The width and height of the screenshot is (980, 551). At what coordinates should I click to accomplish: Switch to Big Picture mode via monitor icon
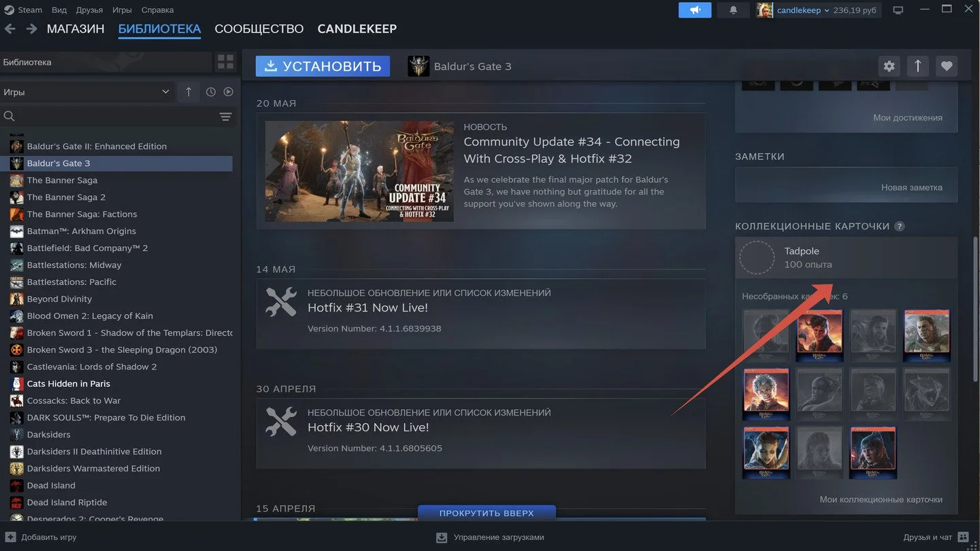pyautogui.click(x=898, y=10)
